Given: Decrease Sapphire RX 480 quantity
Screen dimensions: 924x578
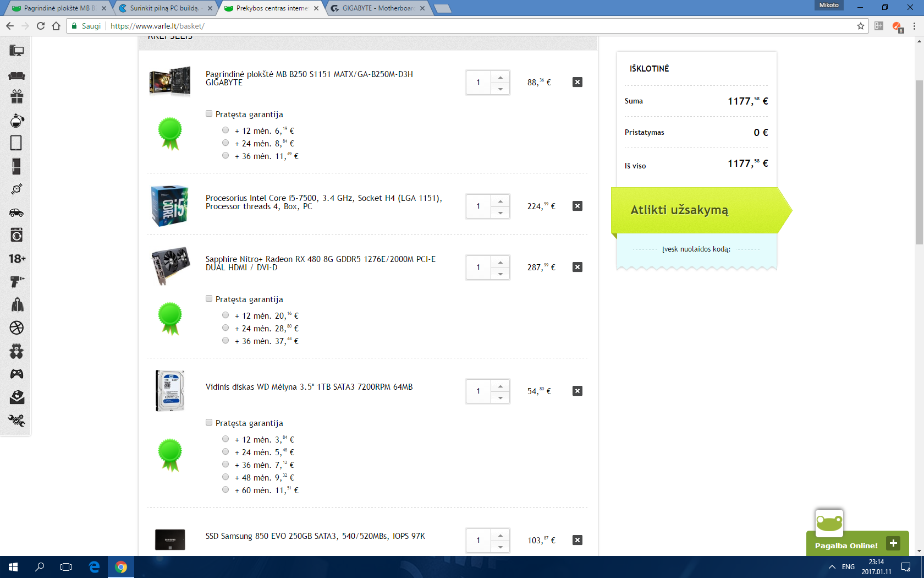Looking at the screenshot, I should click(x=501, y=274).
